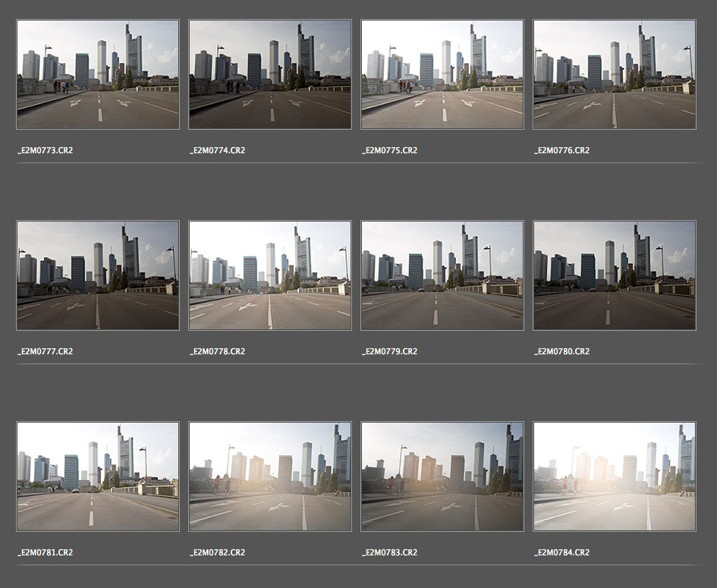This screenshot has width=717, height=588.
Task: Select the _E2M0780.CR2 image preview
Action: point(615,275)
